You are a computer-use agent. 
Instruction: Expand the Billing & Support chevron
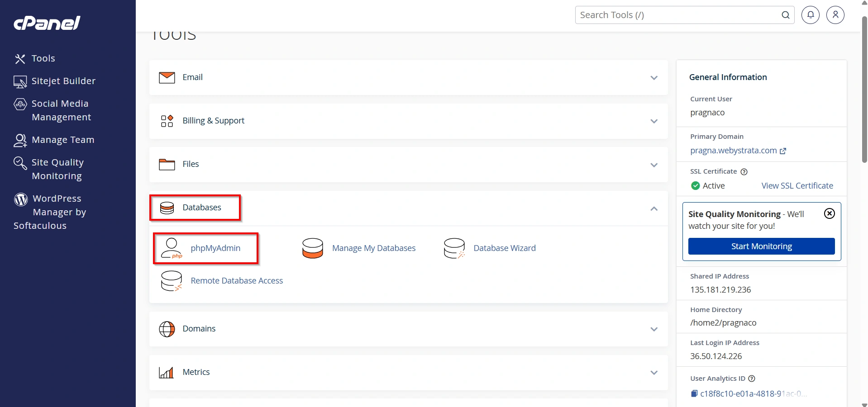point(654,121)
